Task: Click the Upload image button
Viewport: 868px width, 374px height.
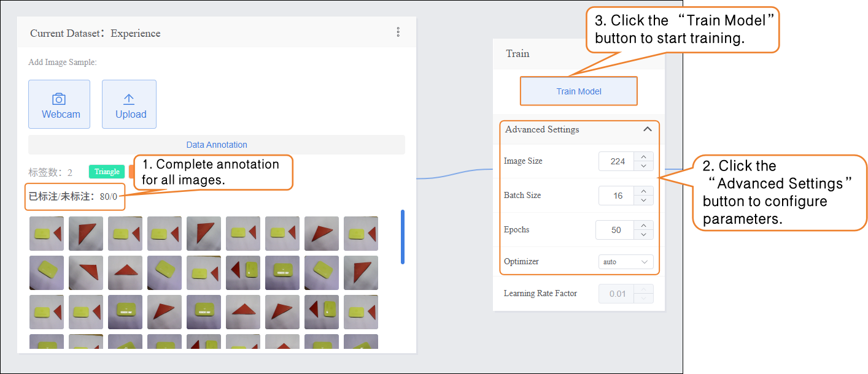Action: pyautogui.click(x=129, y=104)
